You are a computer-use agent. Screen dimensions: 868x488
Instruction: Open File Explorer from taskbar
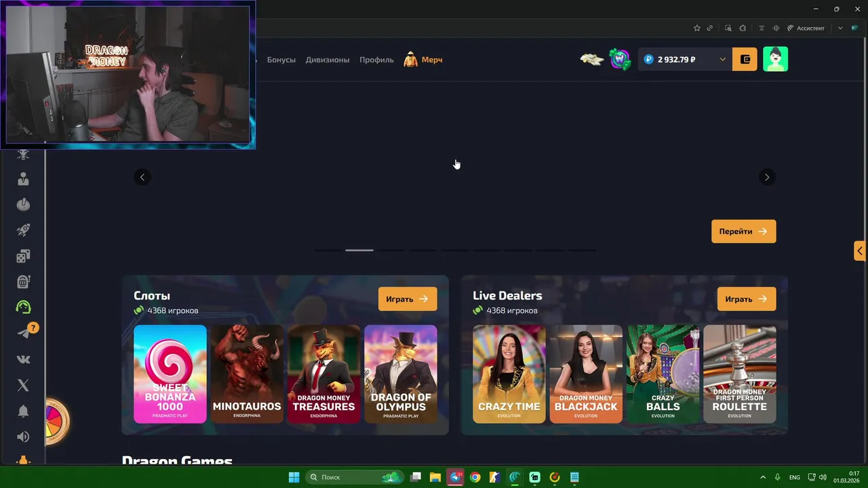(x=435, y=477)
